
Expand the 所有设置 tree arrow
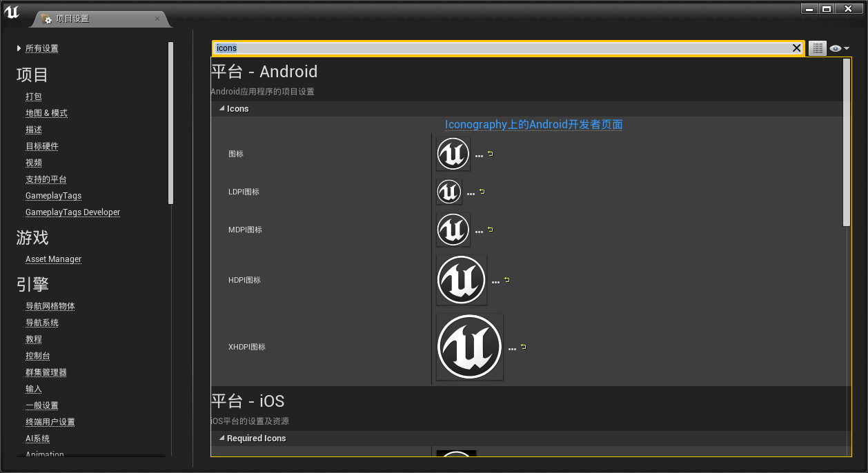coord(19,48)
